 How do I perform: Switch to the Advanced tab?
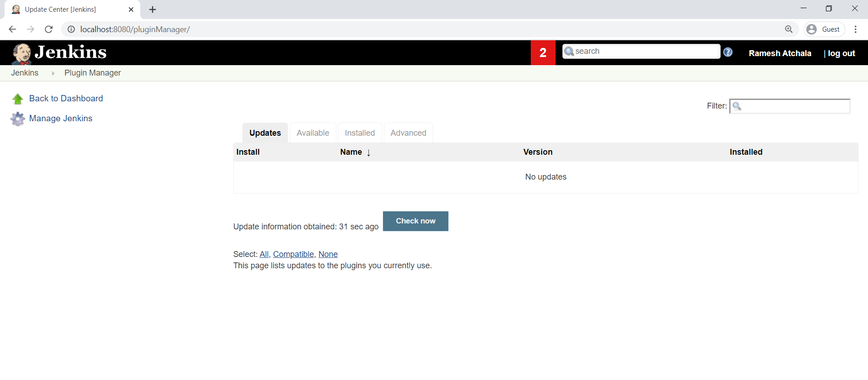click(408, 133)
